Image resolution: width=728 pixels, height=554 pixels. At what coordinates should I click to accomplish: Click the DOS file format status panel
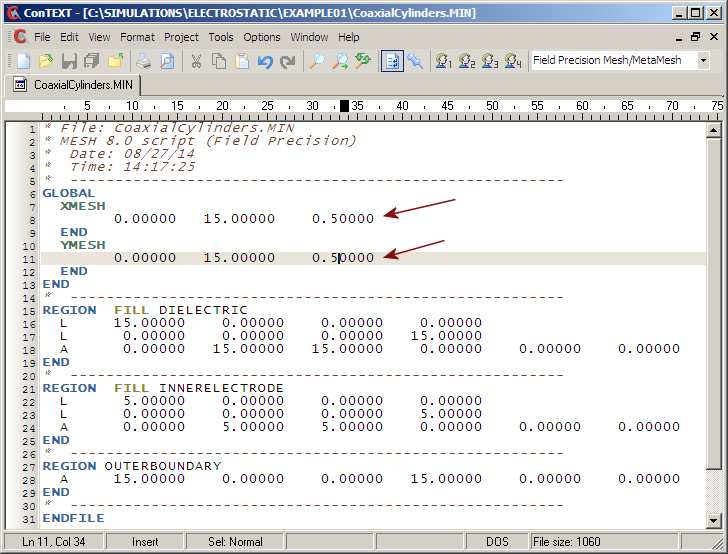click(497, 542)
